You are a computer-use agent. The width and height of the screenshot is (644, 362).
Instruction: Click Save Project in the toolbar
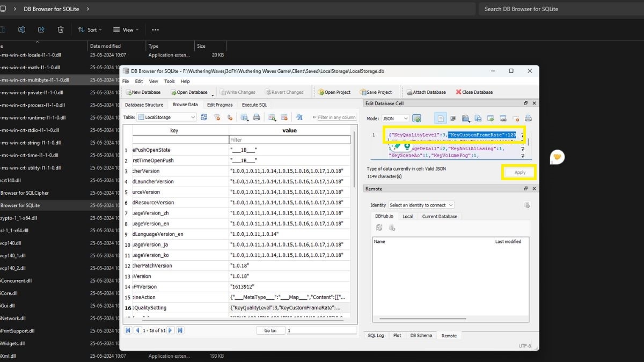[375, 92]
